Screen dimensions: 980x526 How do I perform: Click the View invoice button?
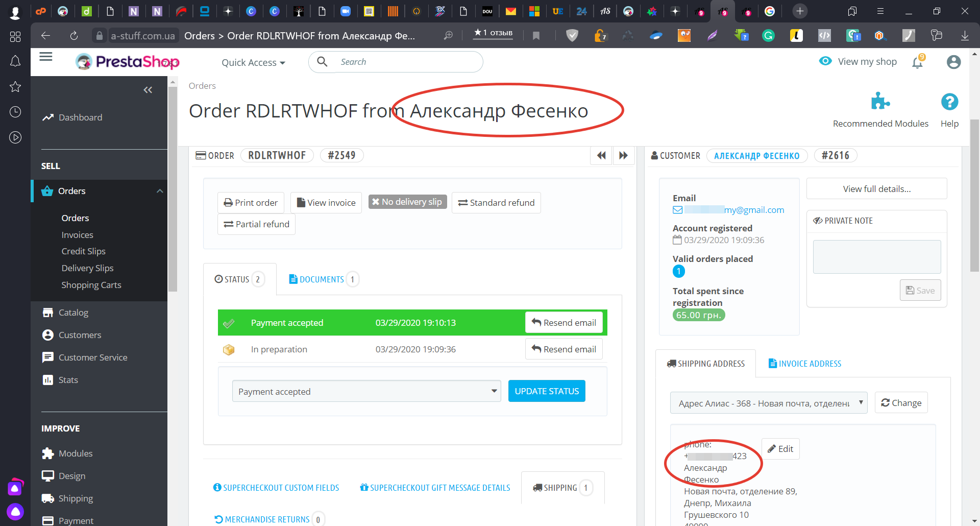[x=326, y=203]
